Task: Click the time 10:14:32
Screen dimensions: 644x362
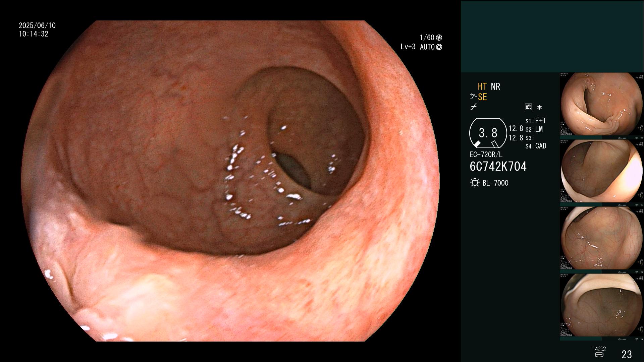Action: click(34, 34)
